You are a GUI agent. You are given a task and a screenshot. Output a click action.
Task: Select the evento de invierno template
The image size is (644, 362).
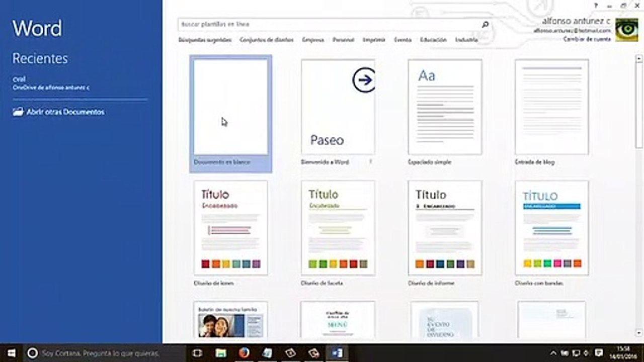(445, 319)
